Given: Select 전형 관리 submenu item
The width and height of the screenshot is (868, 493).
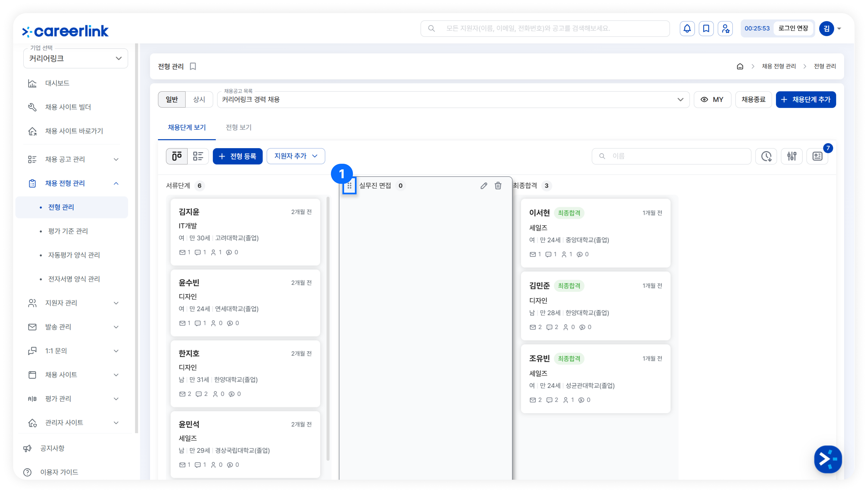Looking at the screenshot, I should tap(72, 207).
